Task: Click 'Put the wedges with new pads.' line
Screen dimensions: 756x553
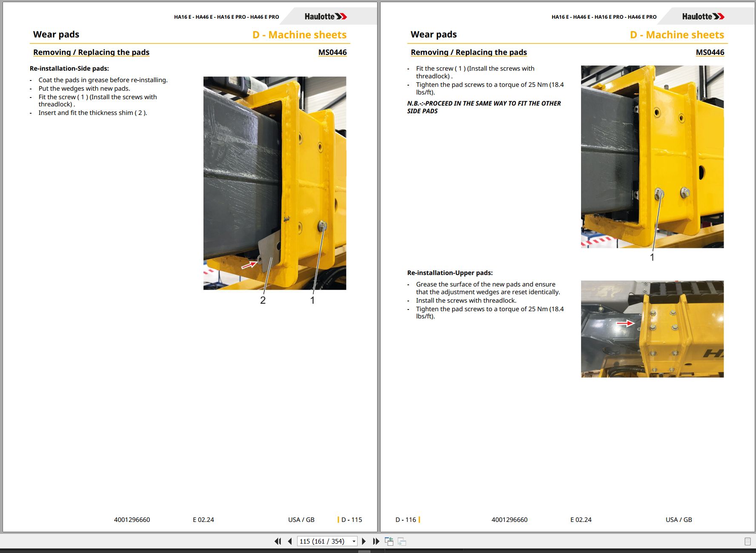Action: (x=84, y=89)
